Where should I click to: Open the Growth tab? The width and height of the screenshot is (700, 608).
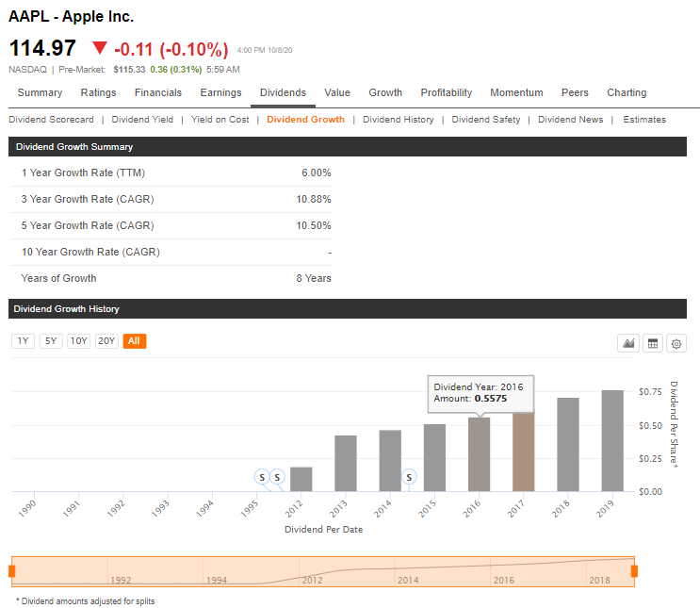click(x=385, y=92)
